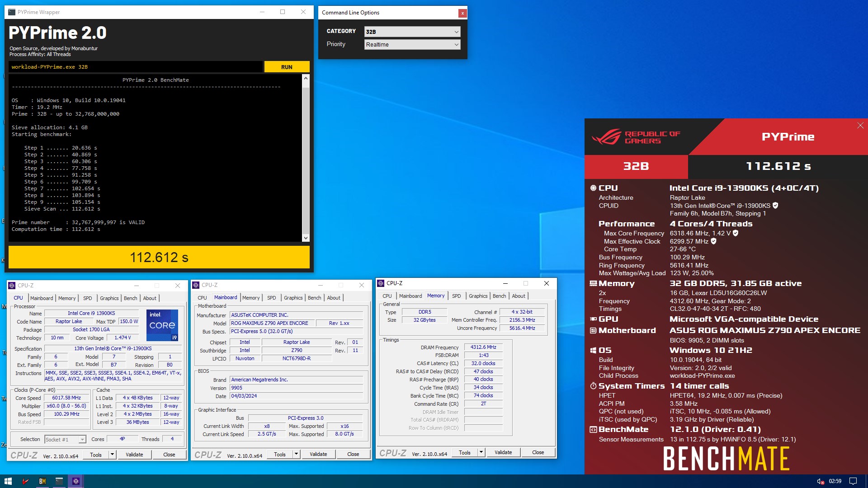Expand Tools arrow in CPU tab window
The width and height of the screenshot is (868, 488).
point(112,455)
